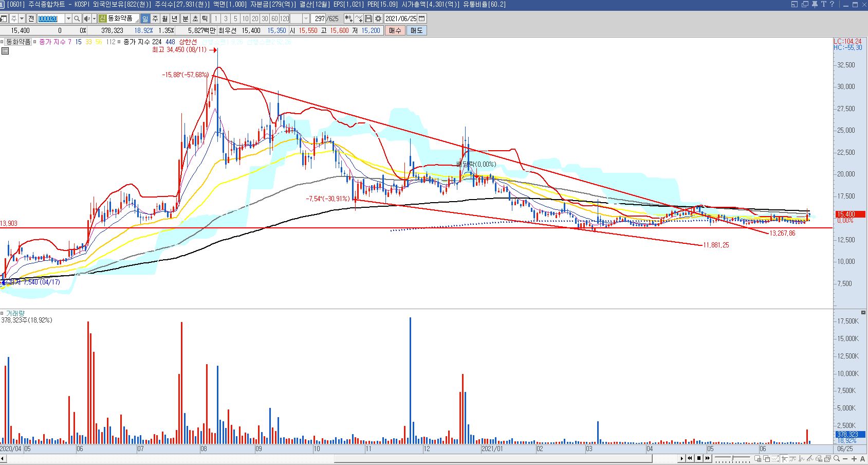Image resolution: width=868 pixels, height=465 pixels.
Task: Click the 전 button in the toolbar
Action: click(x=31, y=19)
